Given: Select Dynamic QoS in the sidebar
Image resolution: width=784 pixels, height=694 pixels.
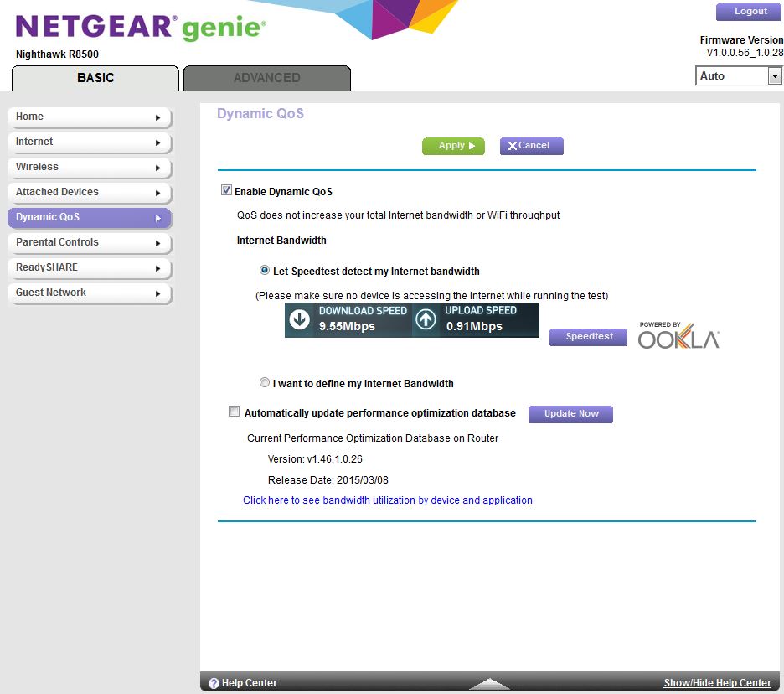Looking at the screenshot, I should tap(90, 218).
